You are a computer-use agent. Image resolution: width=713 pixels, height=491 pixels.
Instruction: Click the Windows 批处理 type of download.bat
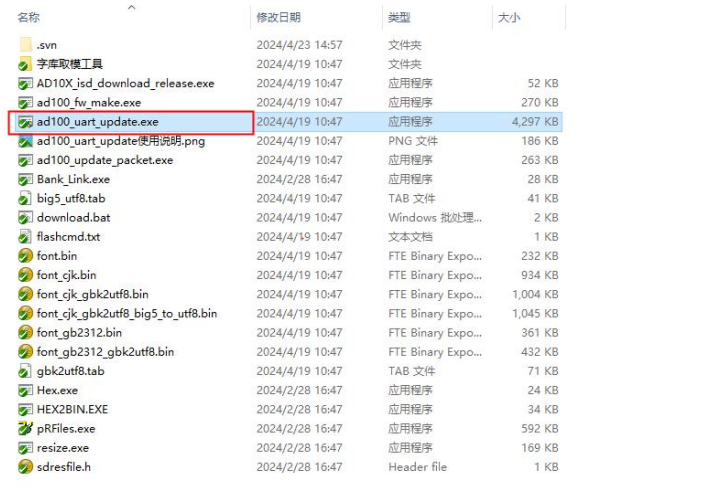435,218
